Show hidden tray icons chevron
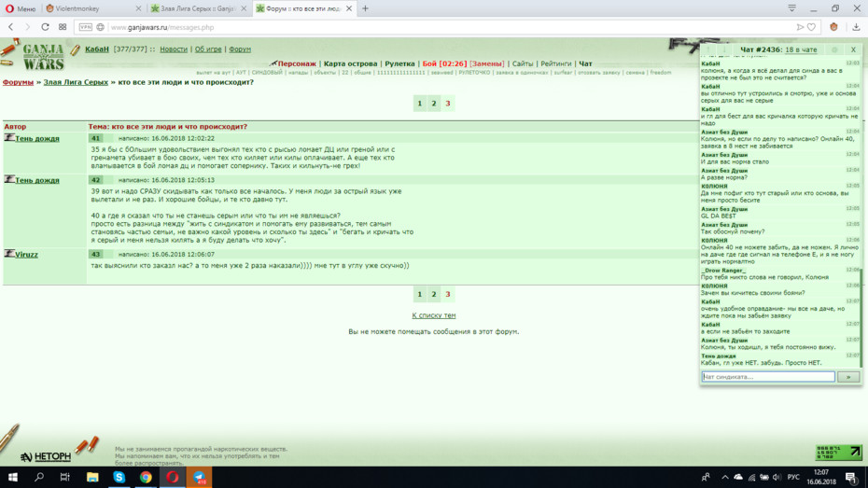868x488 pixels. 724,477
